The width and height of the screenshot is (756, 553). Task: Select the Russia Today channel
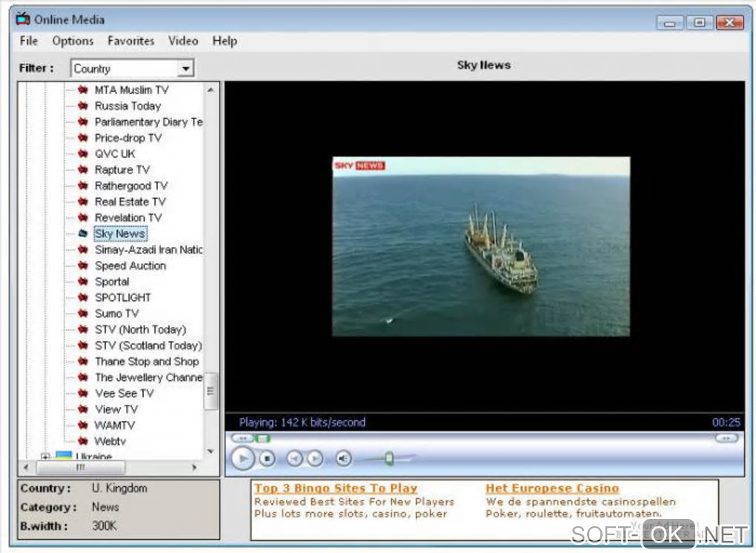coord(127,106)
